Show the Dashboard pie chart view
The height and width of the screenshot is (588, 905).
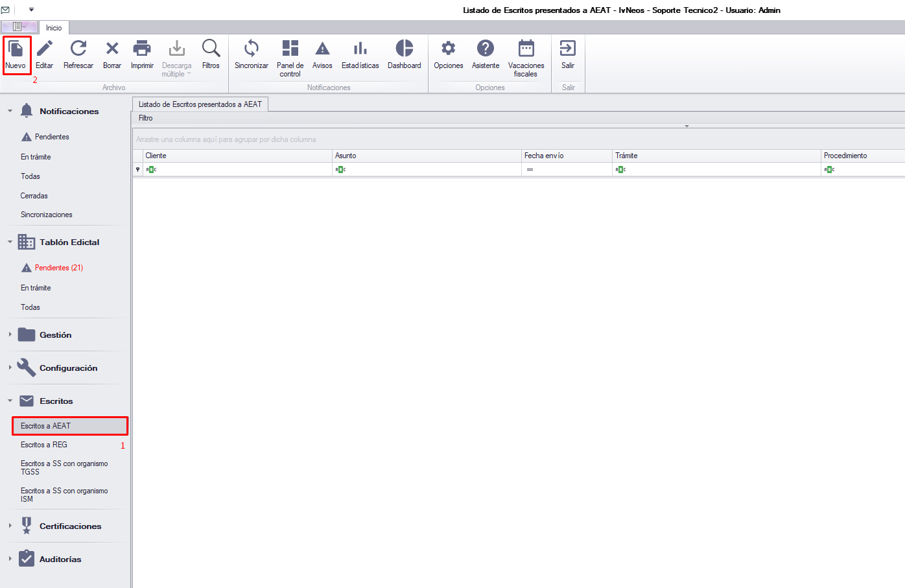(404, 49)
